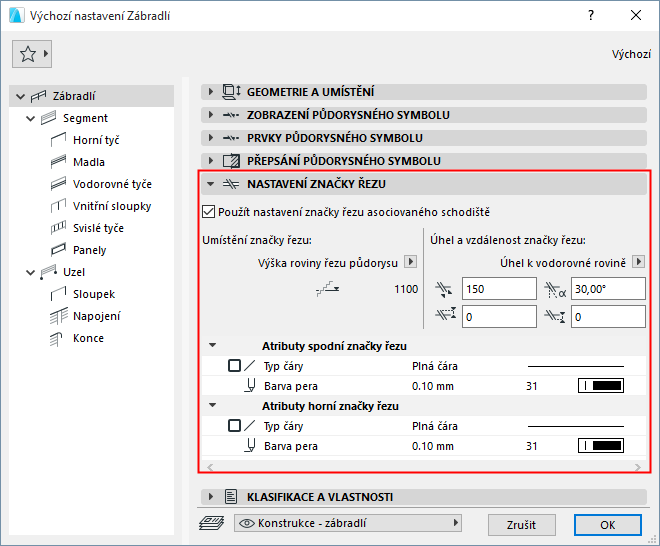
Task: Click the pen color swatch for horní značky
Action: click(601, 445)
